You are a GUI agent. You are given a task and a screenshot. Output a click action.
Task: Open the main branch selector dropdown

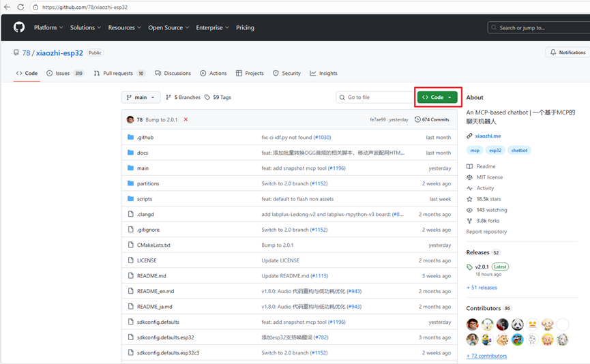point(141,97)
